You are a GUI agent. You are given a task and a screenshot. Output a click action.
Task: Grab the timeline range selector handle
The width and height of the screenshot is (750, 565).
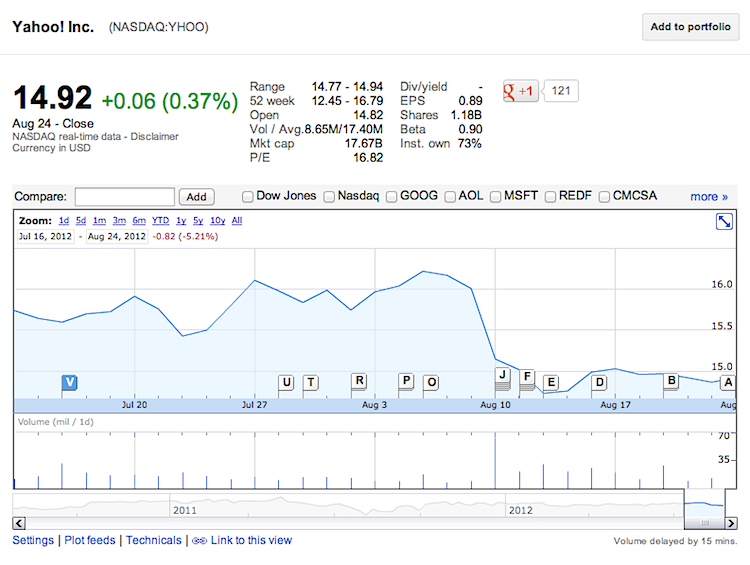click(x=705, y=523)
